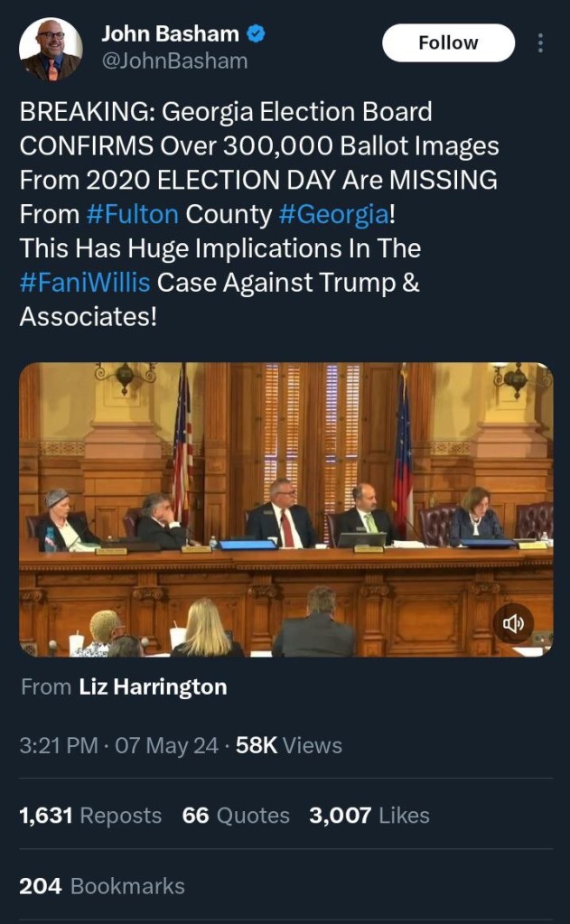Play the Georgia Election Board video
Viewport: 570px width, 924px height.
coord(285,509)
